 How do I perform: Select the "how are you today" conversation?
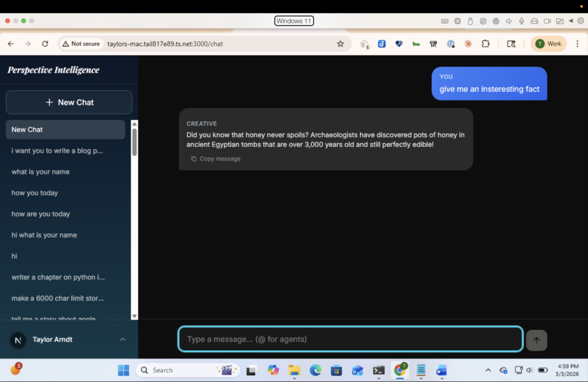pos(40,214)
